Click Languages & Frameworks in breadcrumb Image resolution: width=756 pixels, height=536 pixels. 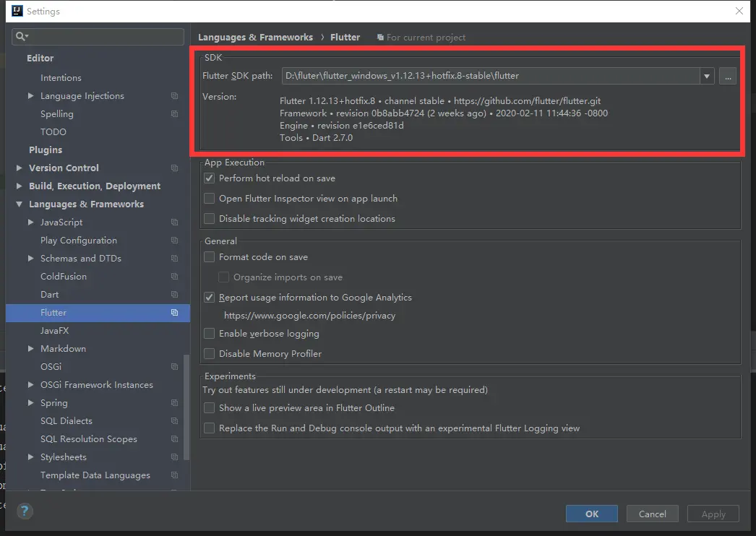coord(256,37)
